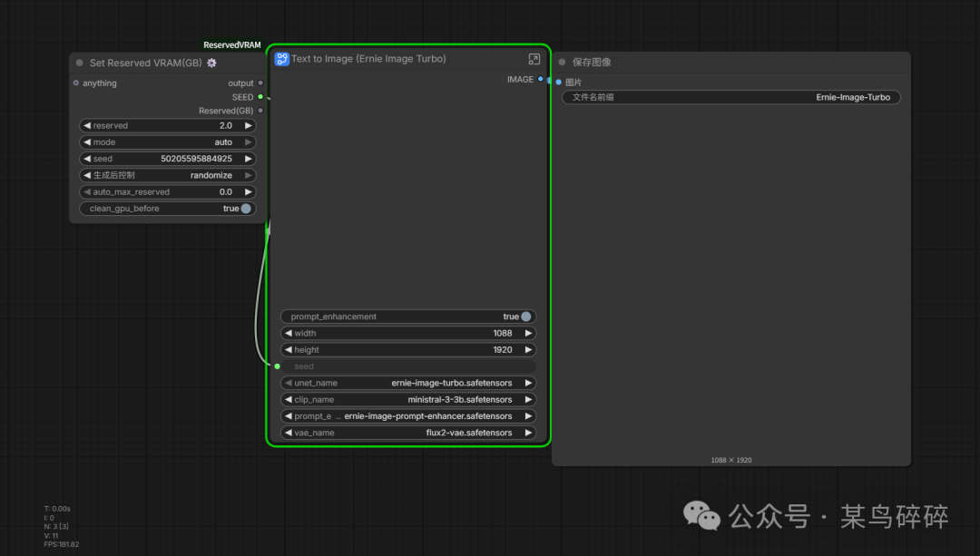The width and height of the screenshot is (980, 556).
Task: Increase the height value with the right arrow
Action: 528,350
